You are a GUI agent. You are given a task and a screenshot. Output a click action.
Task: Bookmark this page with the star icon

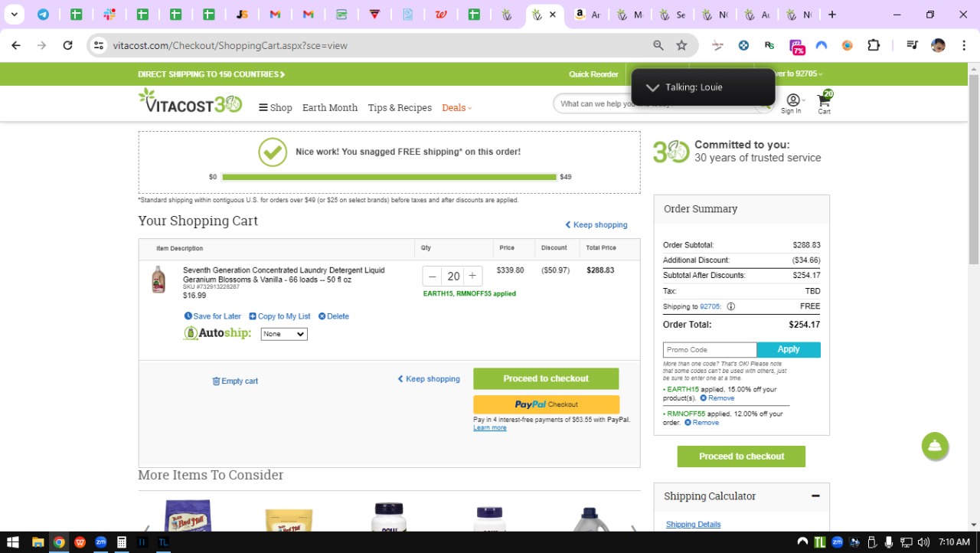(681, 46)
